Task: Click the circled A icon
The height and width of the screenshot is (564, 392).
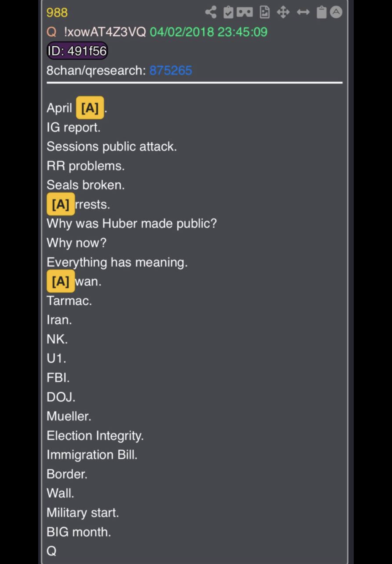Action: click(x=336, y=12)
